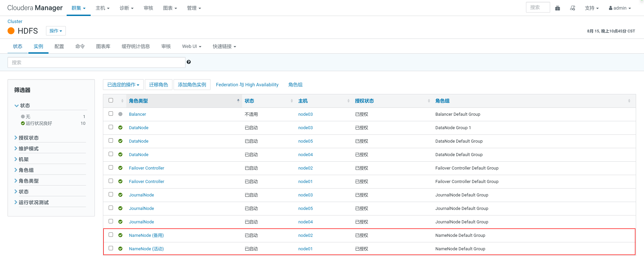Open the 图表库 tab
Screen dimensions: 644x256
[103, 46]
